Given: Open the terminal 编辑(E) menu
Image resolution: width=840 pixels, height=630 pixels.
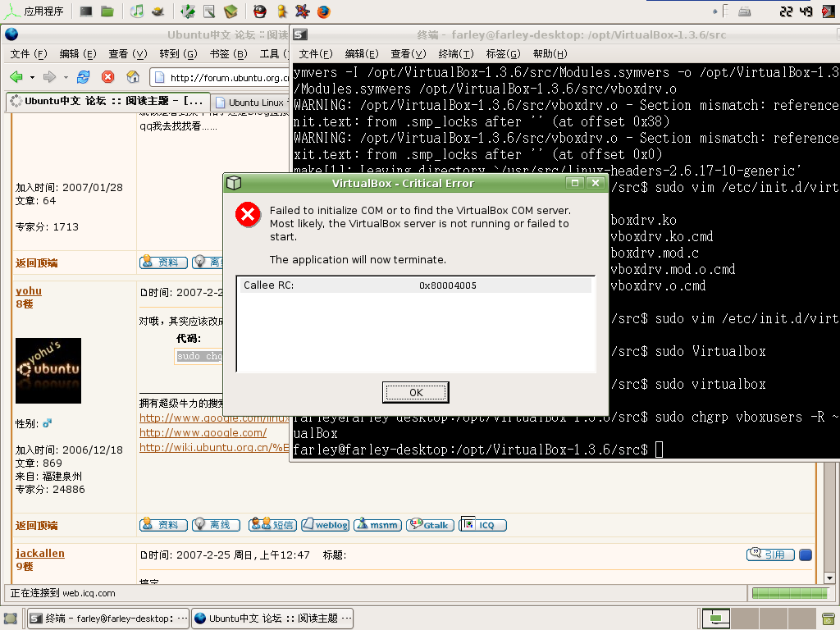Looking at the screenshot, I should tap(362, 54).
